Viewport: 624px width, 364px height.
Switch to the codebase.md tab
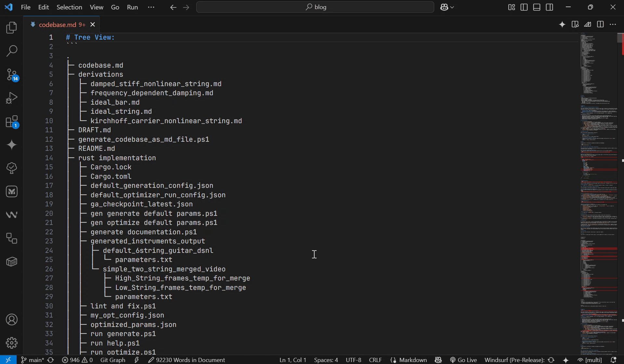[58, 24]
